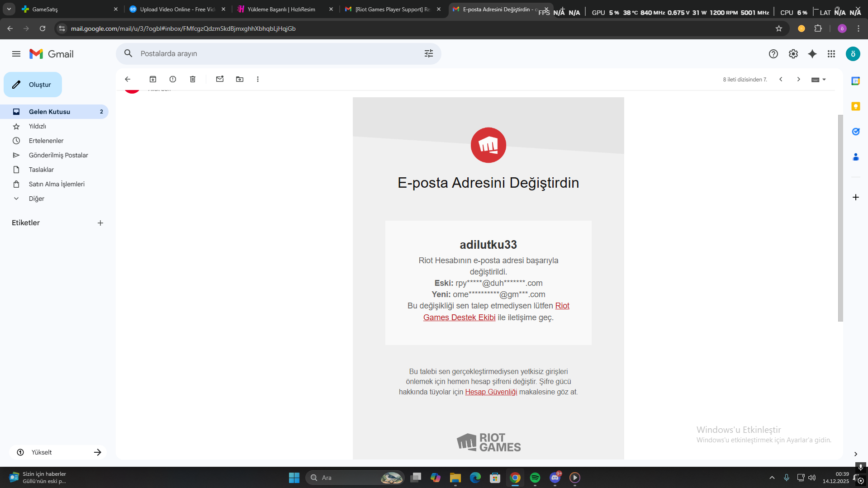The width and height of the screenshot is (868, 488).
Task: Open Chrome profile avatar in toolbar
Action: (842, 28)
